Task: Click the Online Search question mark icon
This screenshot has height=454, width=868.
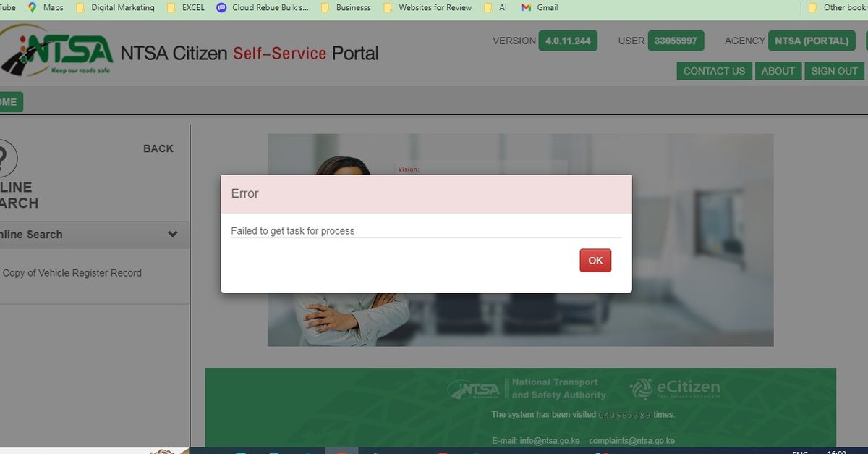Action: click(6, 157)
